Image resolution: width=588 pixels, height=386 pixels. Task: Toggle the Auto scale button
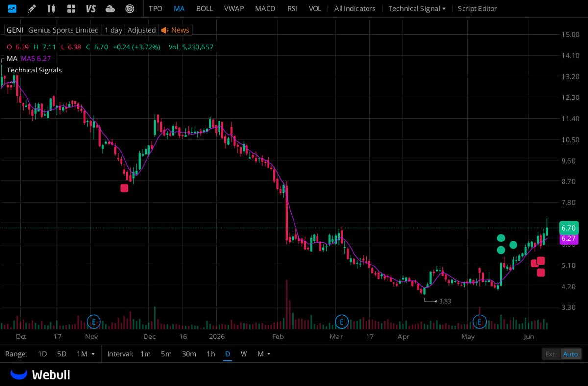(x=570, y=354)
